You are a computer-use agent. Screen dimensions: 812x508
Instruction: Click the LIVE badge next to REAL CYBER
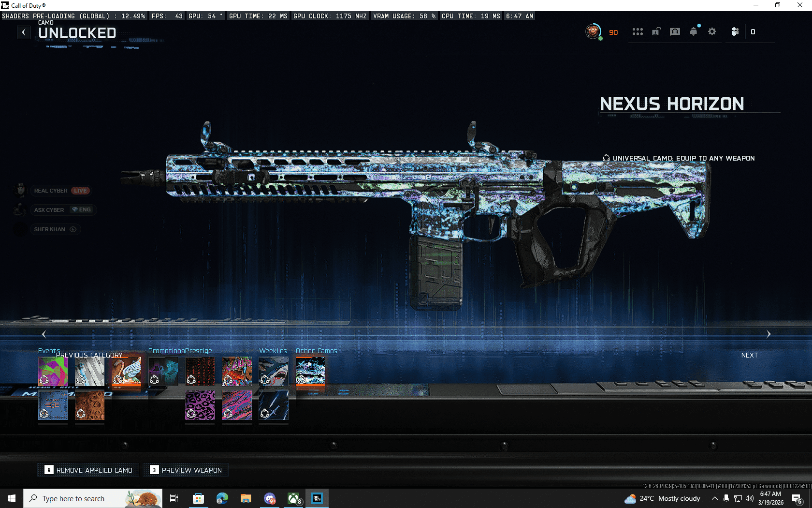(80, 191)
